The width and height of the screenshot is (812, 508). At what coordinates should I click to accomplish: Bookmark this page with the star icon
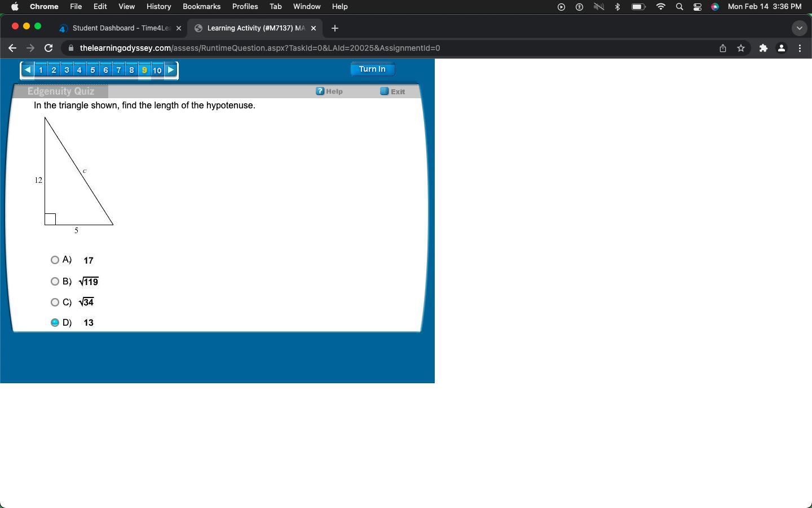[x=741, y=48]
